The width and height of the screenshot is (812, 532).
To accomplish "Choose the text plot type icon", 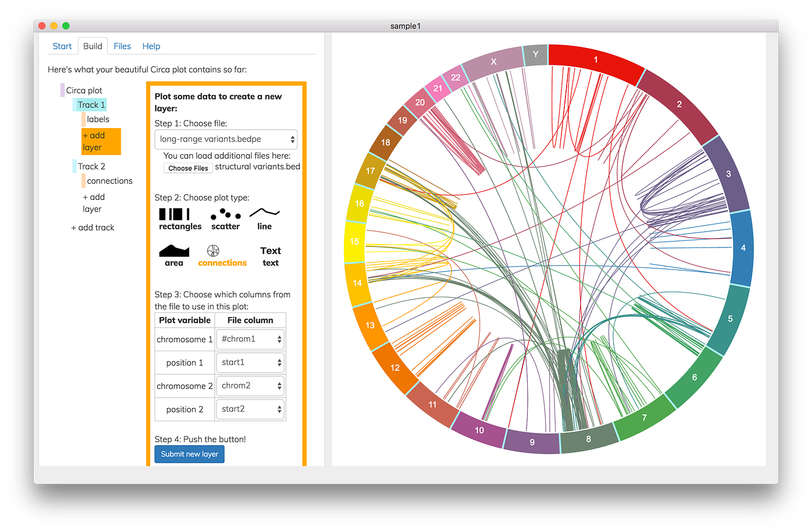I will pos(270,254).
